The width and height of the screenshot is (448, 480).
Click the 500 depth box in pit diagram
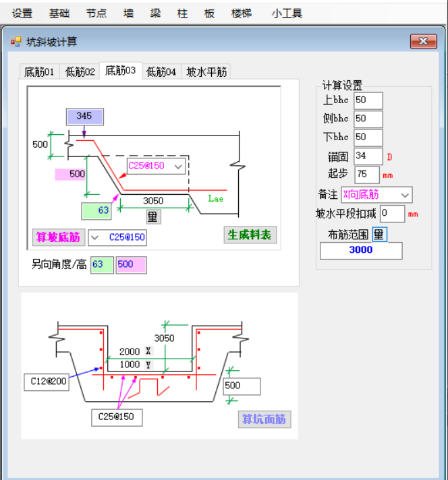242,386
